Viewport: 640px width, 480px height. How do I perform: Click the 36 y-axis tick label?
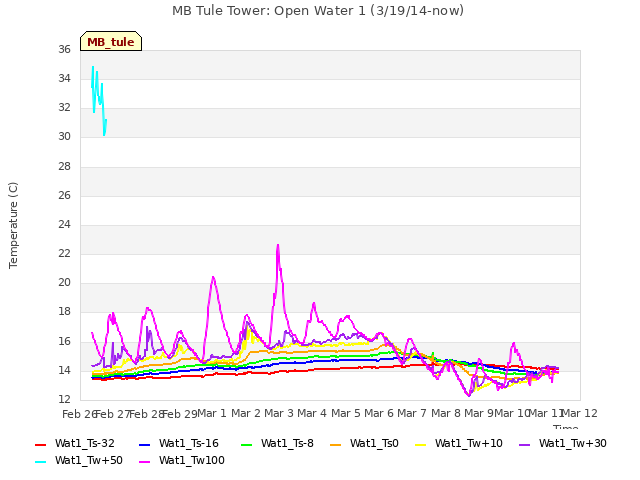coord(64,49)
